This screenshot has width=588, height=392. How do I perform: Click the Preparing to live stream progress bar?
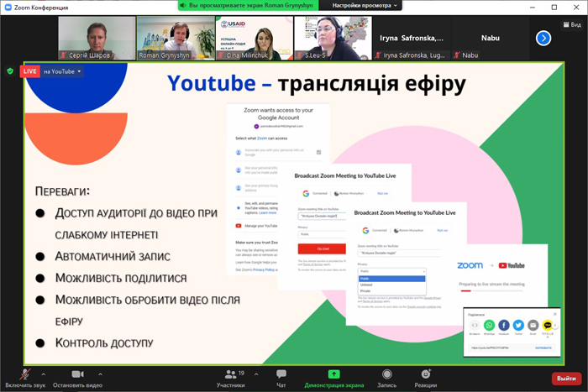492,290
